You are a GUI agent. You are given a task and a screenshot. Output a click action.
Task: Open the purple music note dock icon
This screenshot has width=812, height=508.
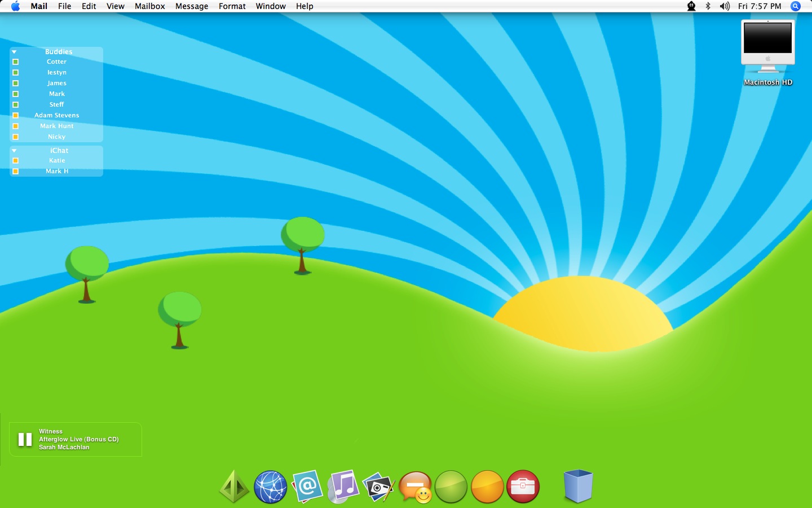point(343,487)
